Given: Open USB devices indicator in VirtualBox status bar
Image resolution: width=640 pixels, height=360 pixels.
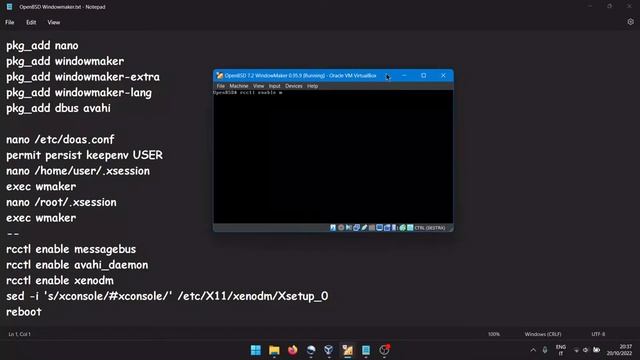Looking at the screenshot, I should (364, 228).
